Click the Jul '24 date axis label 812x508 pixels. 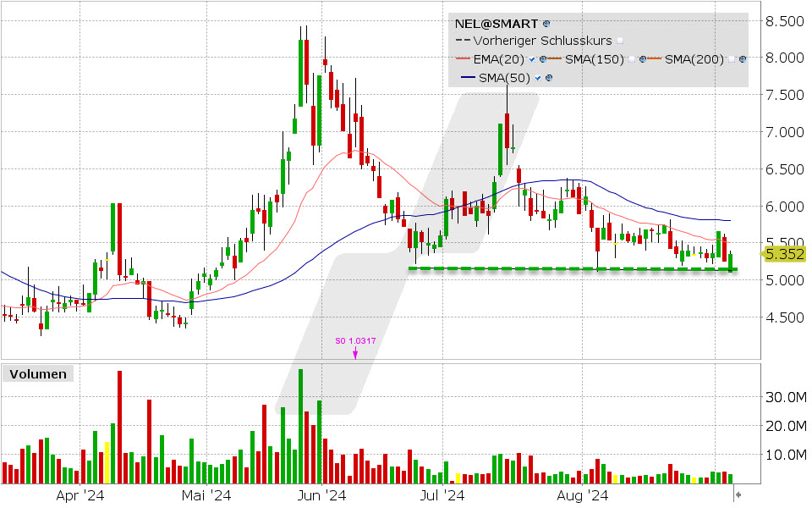coord(442,495)
